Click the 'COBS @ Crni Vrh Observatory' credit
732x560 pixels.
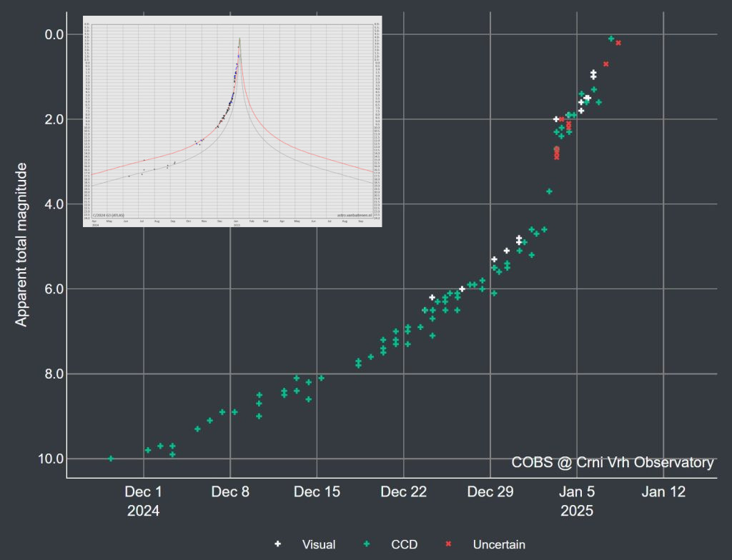[613, 462]
